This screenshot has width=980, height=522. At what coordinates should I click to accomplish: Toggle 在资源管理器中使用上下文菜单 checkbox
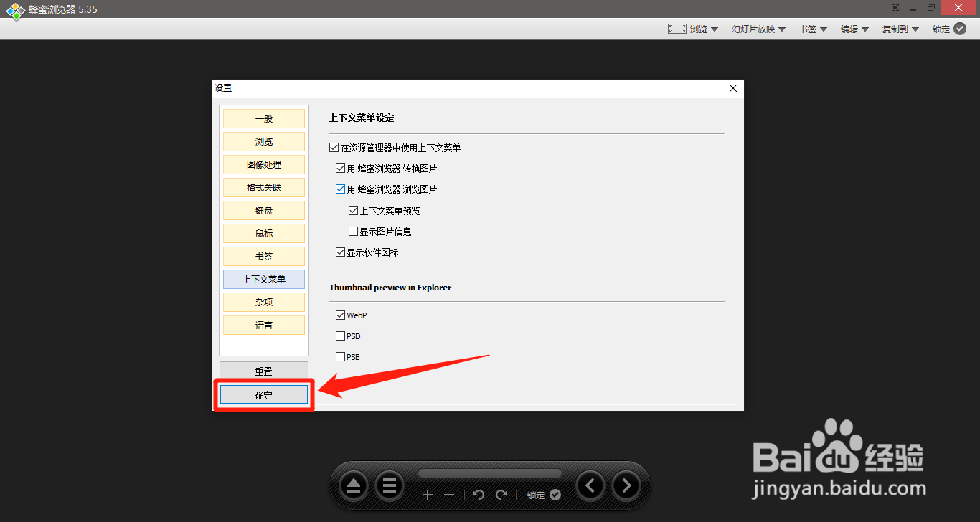tap(334, 148)
